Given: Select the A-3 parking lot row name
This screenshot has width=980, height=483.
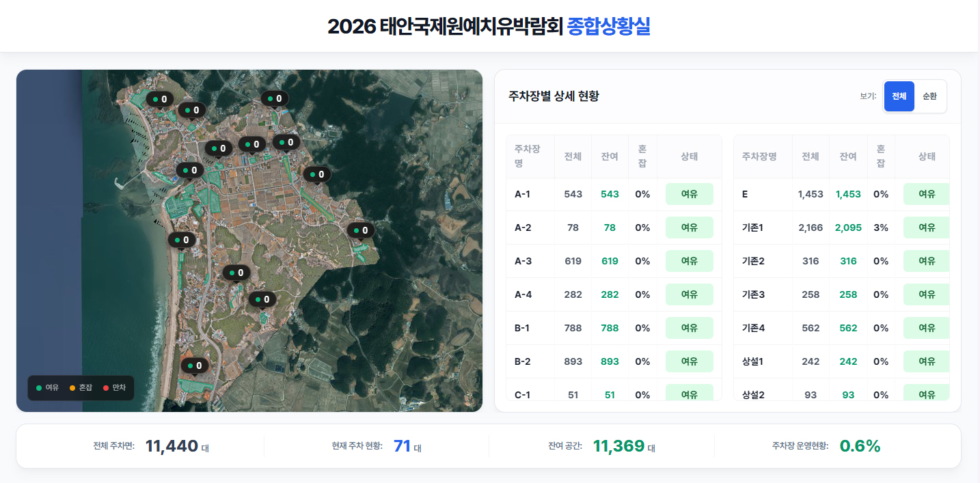Looking at the screenshot, I should coord(523,261).
